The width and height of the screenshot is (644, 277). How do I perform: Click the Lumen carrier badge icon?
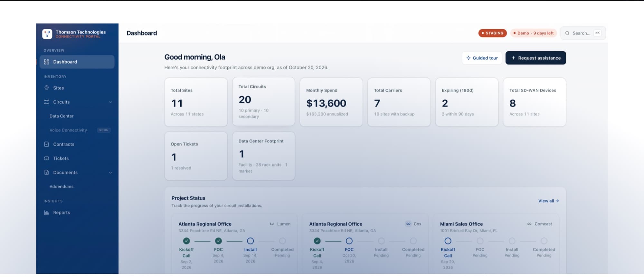[272, 224]
